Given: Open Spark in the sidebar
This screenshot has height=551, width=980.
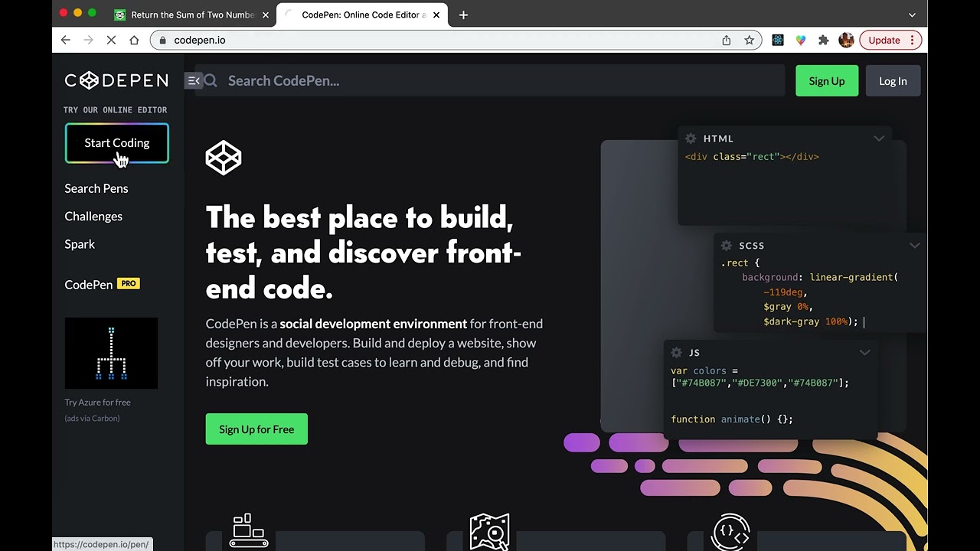Looking at the screenshot, I should [80, 244].
